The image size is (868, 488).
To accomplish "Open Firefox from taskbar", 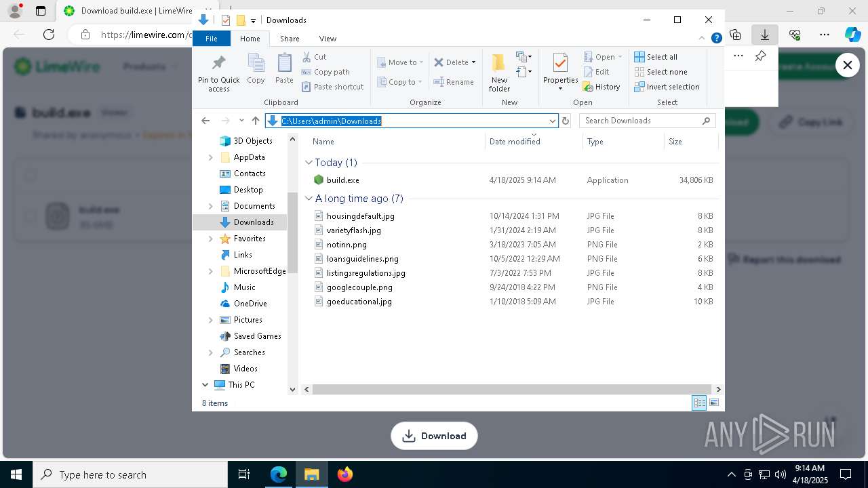I will click(345, 474).
